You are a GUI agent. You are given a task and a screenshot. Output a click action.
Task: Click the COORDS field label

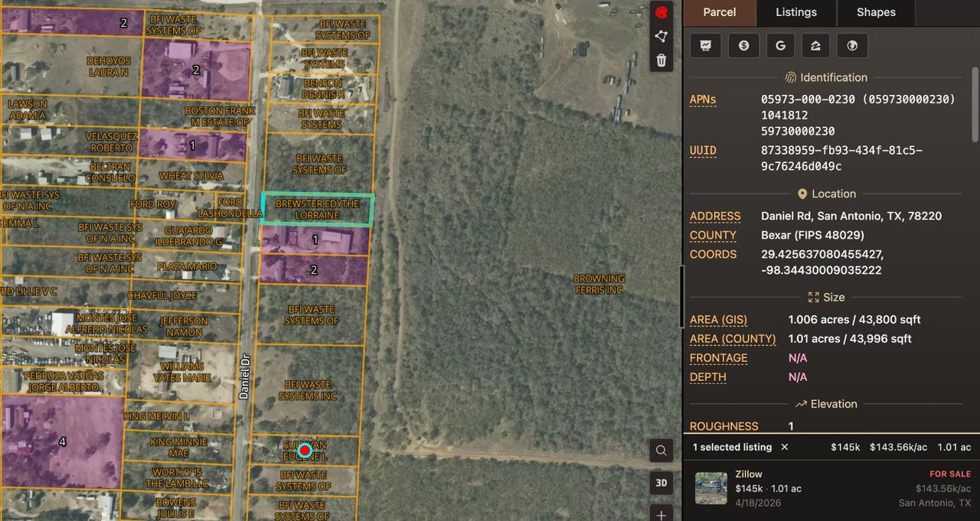713,255
